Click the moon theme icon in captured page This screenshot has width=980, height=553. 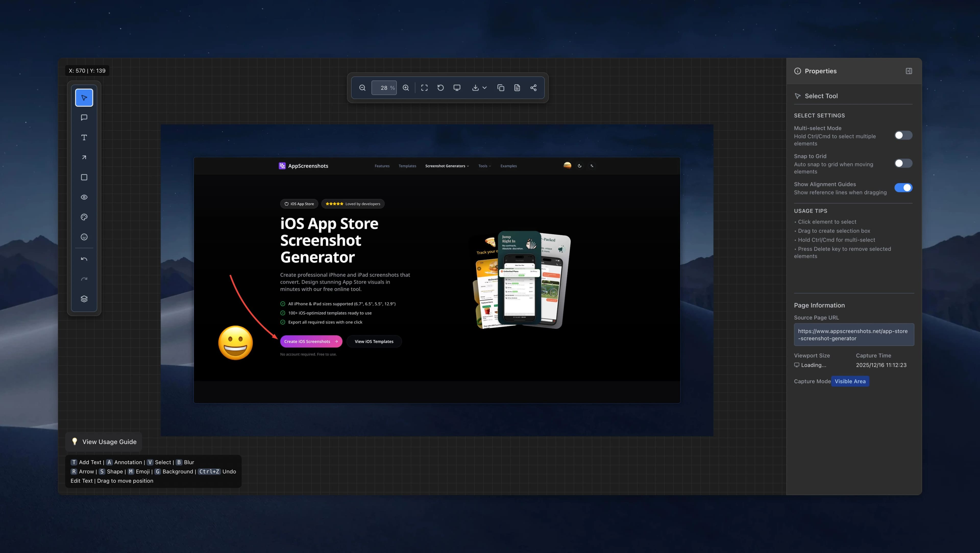pos(579,166)
